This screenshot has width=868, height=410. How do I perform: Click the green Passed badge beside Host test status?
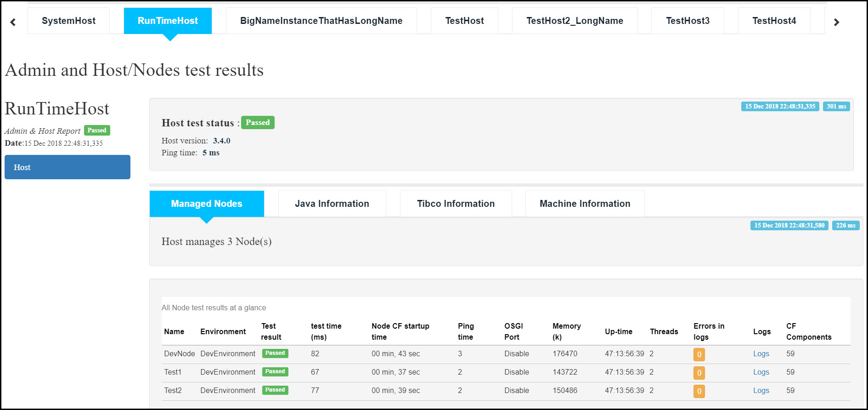[x=258, y=123]
